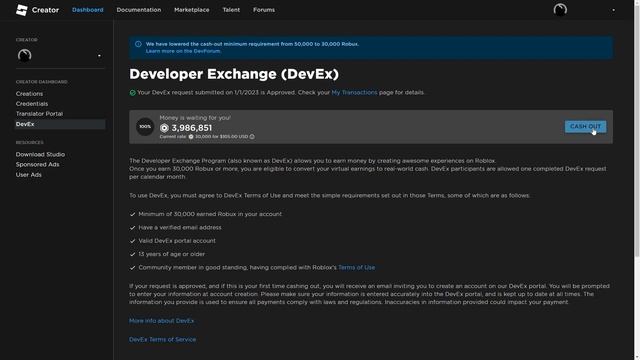640x360 pixels.
Task: Click the info icon in blue banner
Action: pos(138,44)
